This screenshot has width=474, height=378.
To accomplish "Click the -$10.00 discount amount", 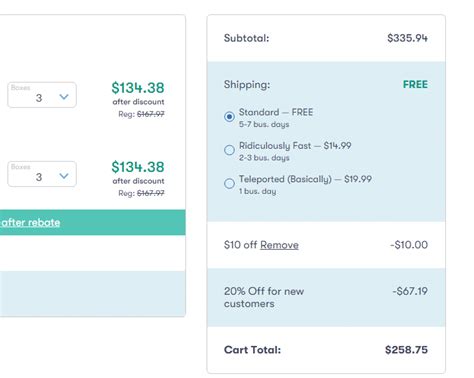I will [x=409, y=245].
